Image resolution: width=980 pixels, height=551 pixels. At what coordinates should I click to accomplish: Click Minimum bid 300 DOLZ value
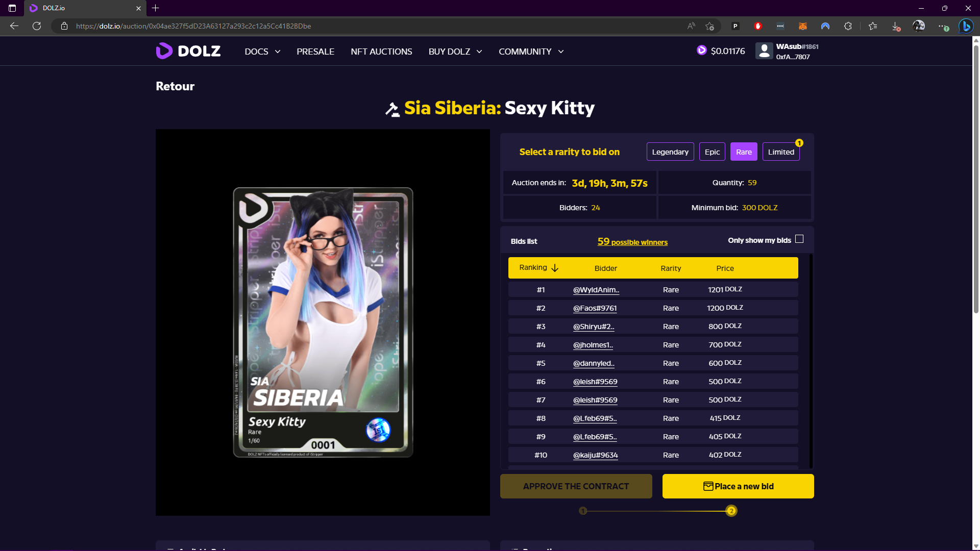pyautogui.click(x=759, y=208)
